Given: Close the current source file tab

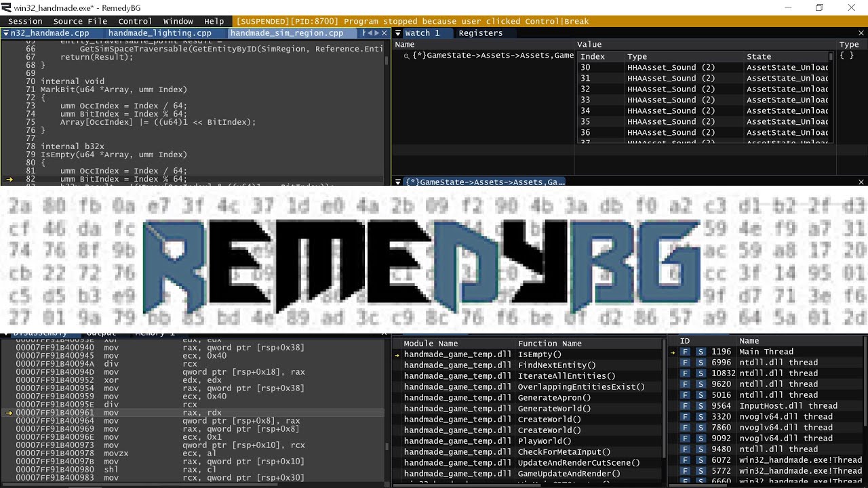Looking at the screenshot, I should [x=386, y=33].
